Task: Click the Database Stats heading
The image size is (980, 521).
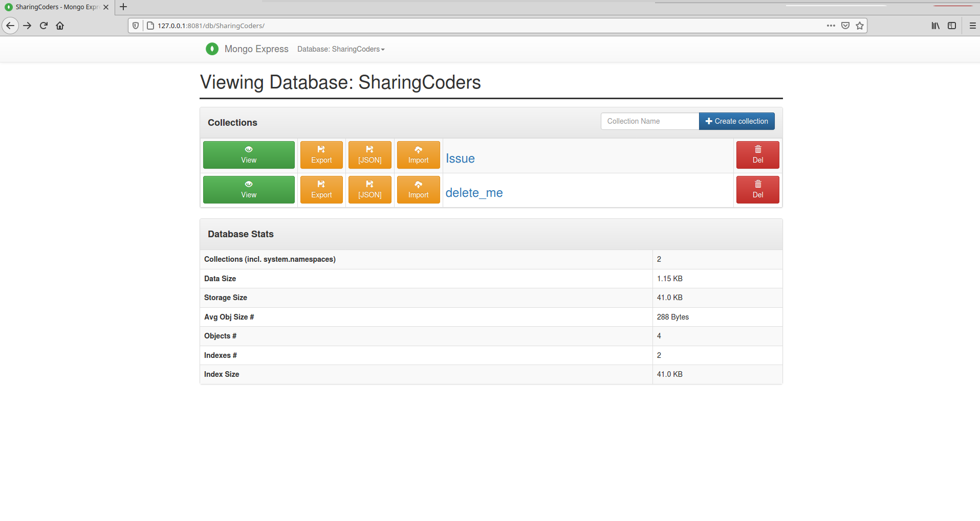Action: pos(241,234)
